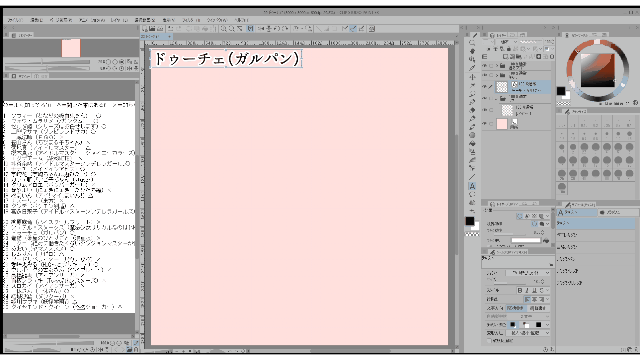Open the File menu

15,20
